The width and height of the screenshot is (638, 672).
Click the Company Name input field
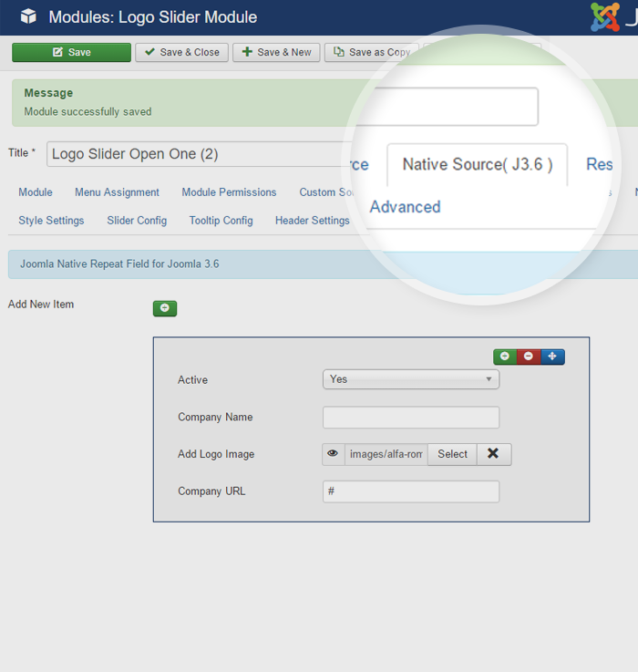pyautogui.click(x=411, y=417)
